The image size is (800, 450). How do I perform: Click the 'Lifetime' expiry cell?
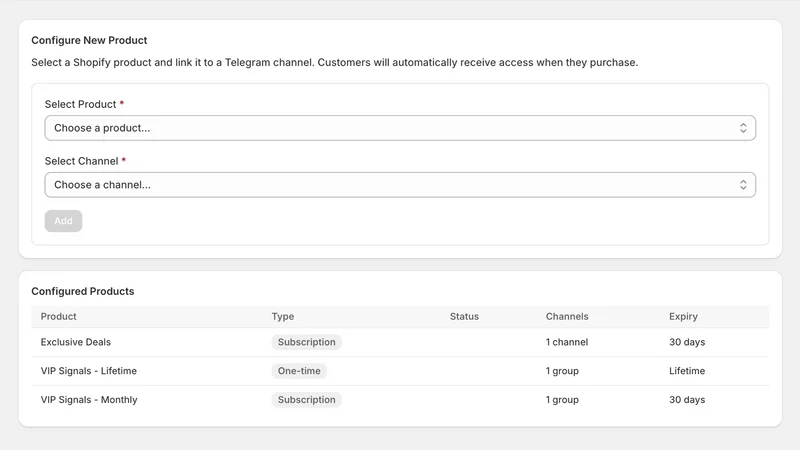687,371
